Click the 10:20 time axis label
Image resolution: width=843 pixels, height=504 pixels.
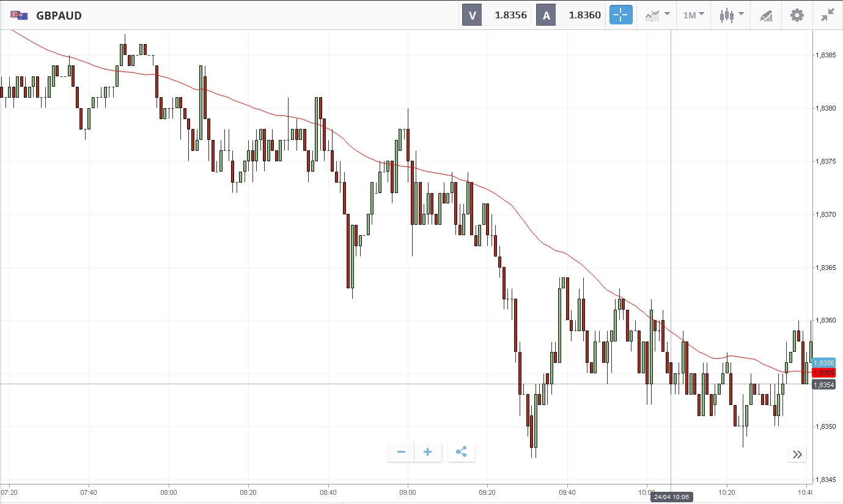[727, 492]
